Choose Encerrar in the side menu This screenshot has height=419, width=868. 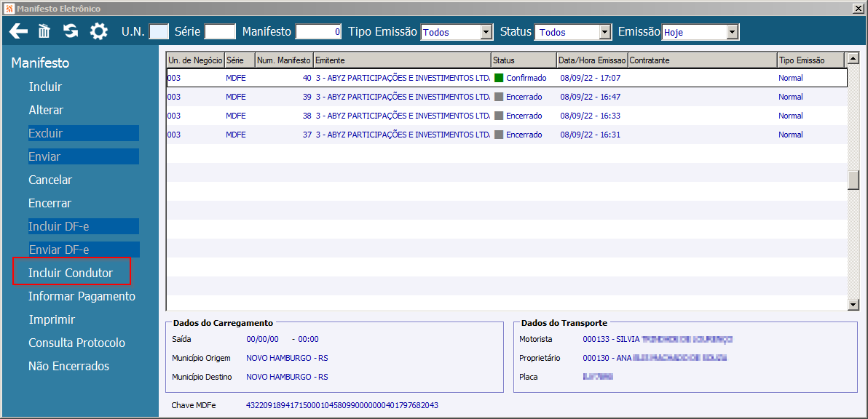coord(50,203)
